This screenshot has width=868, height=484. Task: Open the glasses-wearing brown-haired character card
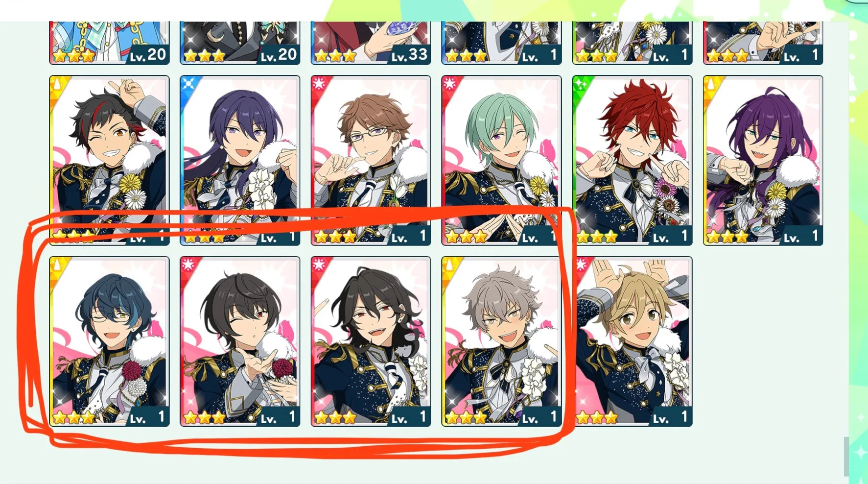pyautogui.click(x=371, y=160)
